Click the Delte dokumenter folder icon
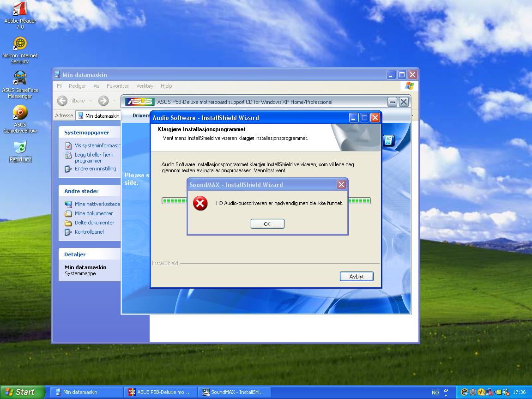The height and width of the screenshot is (399, 532). pyautogui.click(x=68, y=223)
